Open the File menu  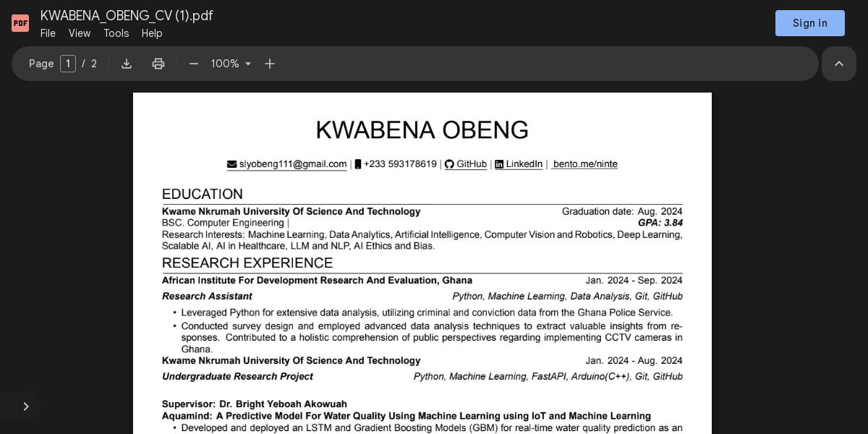point(48,33)
